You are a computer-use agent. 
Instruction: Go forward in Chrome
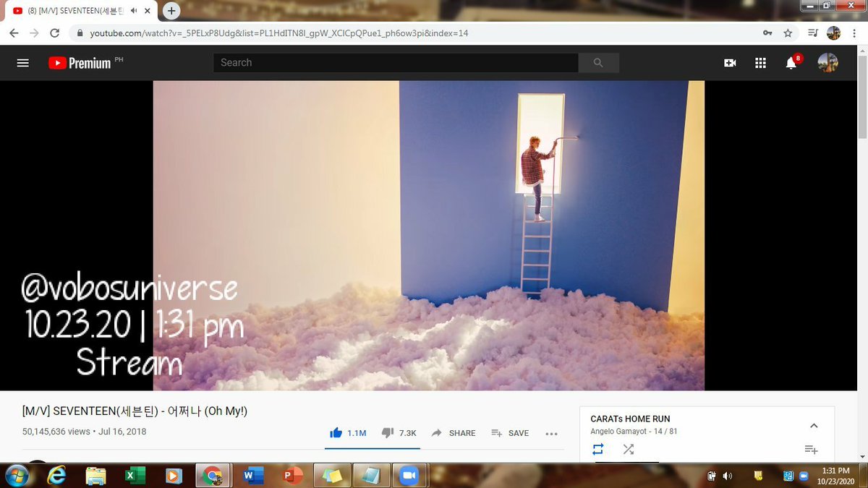[x=34, y=33]
